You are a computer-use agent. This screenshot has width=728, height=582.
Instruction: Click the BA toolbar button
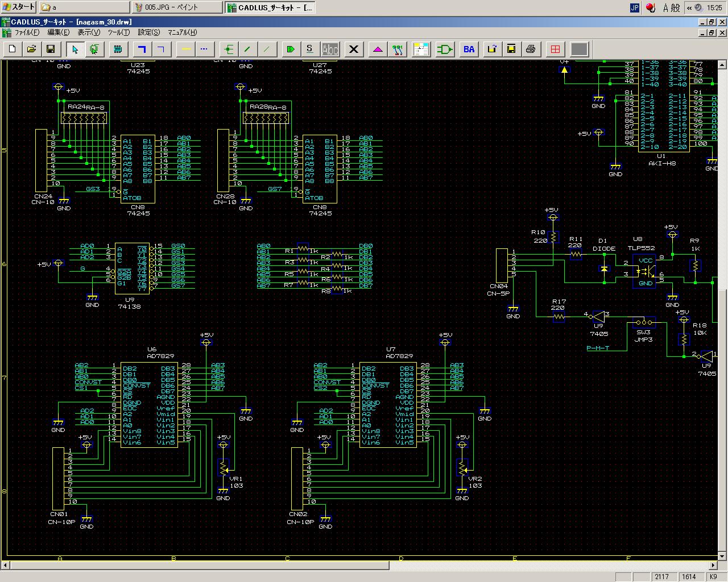point(469,49)
